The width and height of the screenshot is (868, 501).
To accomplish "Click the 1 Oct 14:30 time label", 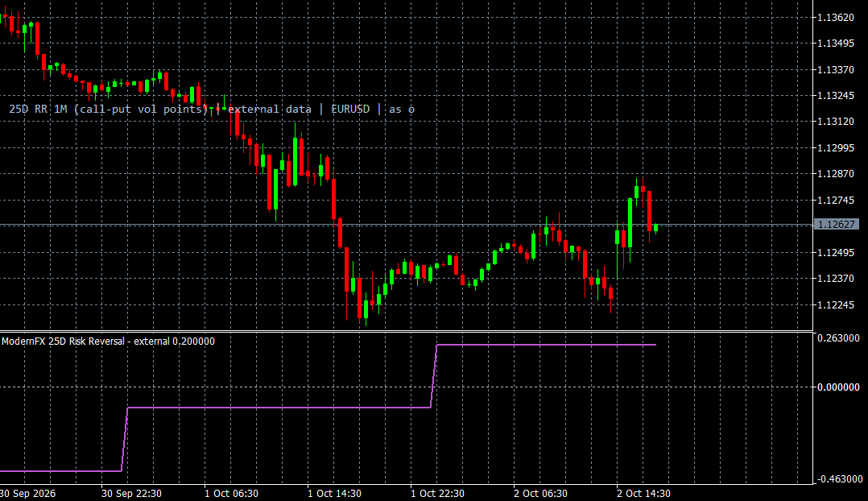I will click(334, 493).
